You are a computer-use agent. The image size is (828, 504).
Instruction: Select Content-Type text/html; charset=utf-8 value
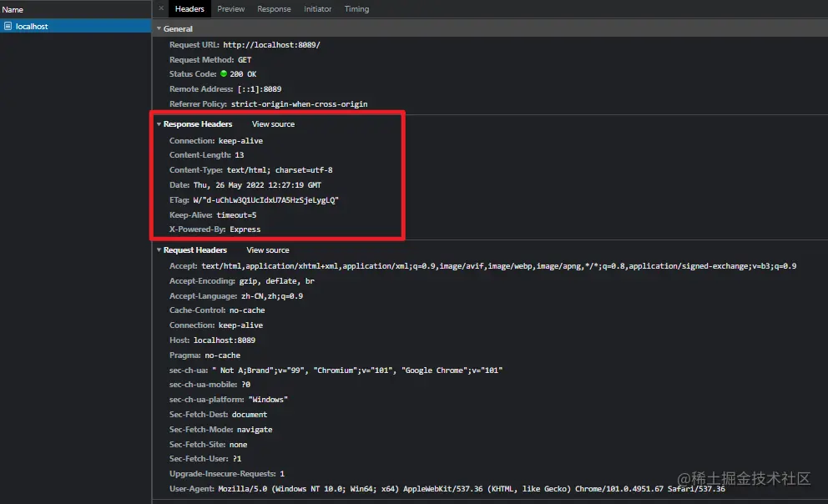(280, 170)
